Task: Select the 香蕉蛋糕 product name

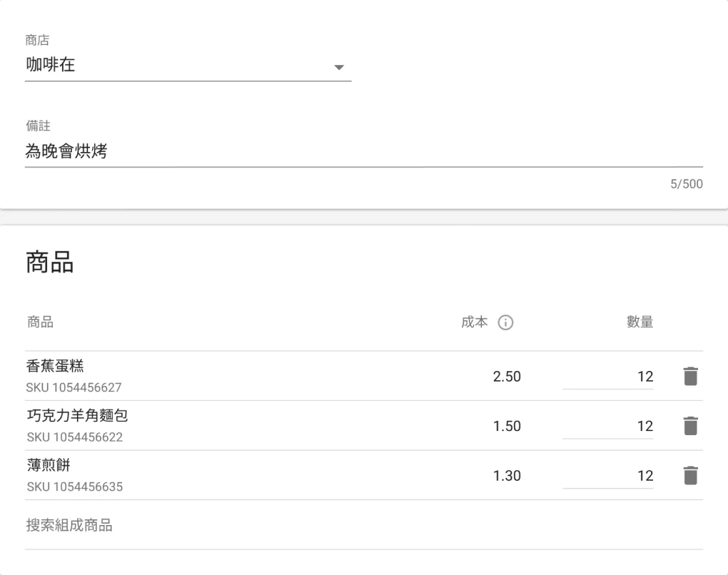Action: coord(56,367)
